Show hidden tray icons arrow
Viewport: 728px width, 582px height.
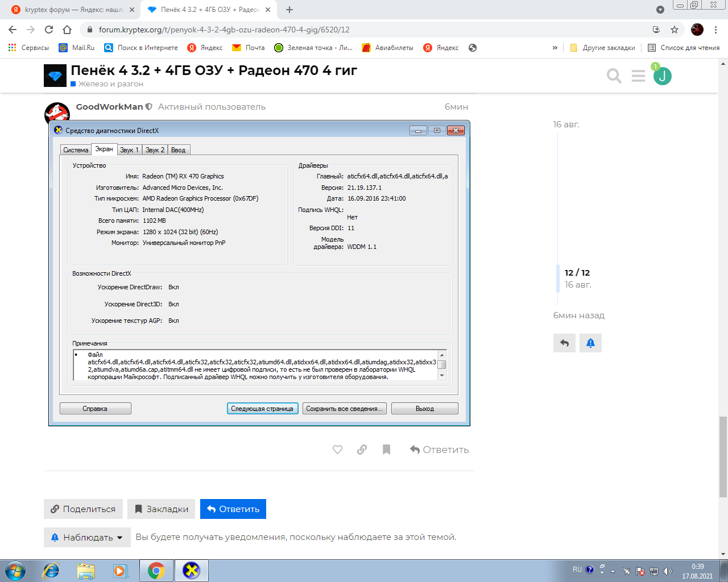tap(613, 571)
